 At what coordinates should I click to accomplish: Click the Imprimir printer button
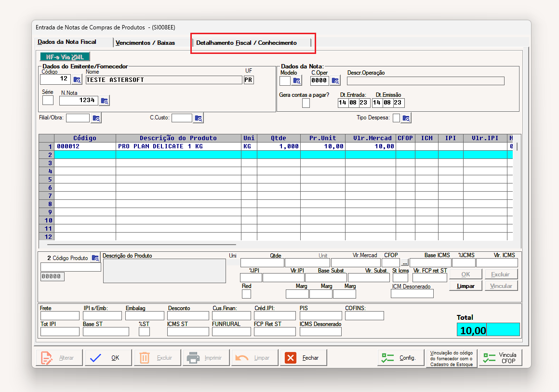pos(206,358)
